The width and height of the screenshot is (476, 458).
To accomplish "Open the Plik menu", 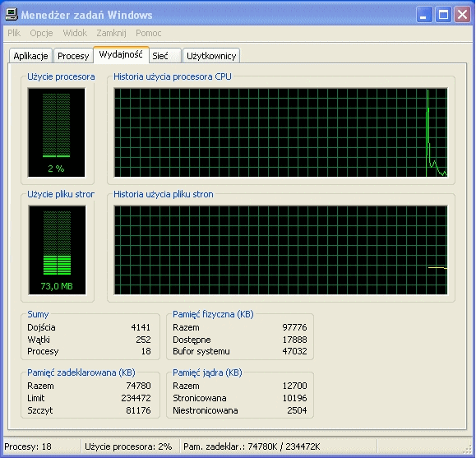I will coord(14,33).
